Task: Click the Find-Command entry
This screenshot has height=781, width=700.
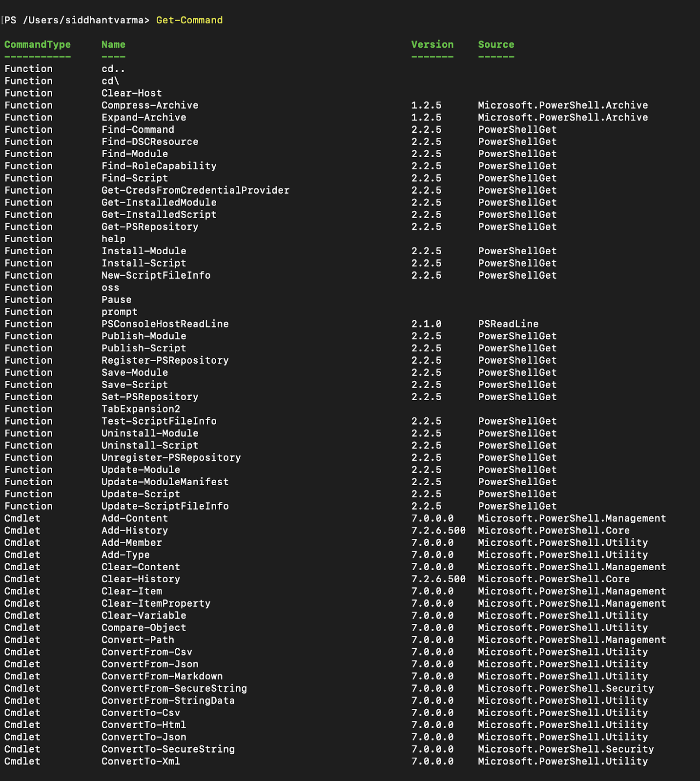Action: point(138,130)
